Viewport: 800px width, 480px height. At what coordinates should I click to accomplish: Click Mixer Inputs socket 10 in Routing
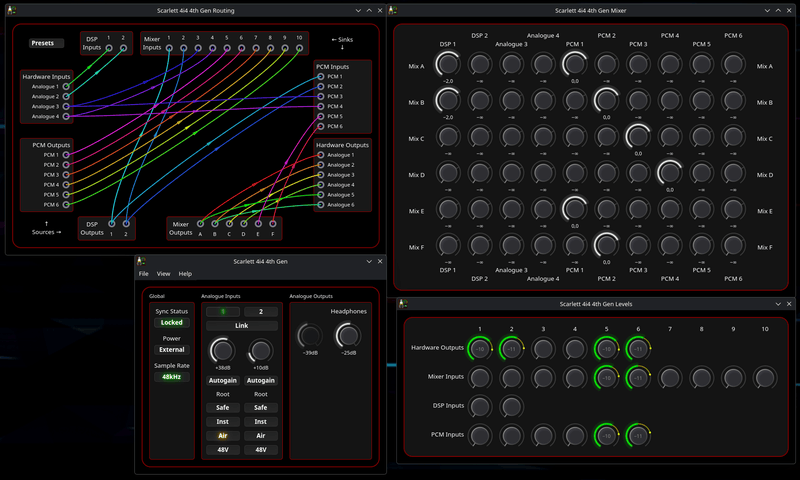[x=299, y=48]
